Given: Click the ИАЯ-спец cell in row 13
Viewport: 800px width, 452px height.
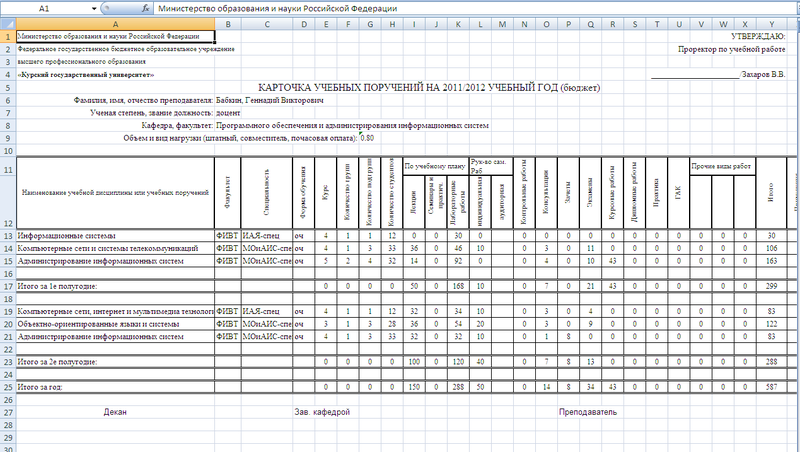Looking at the screenshot, I should coord(267,236).
